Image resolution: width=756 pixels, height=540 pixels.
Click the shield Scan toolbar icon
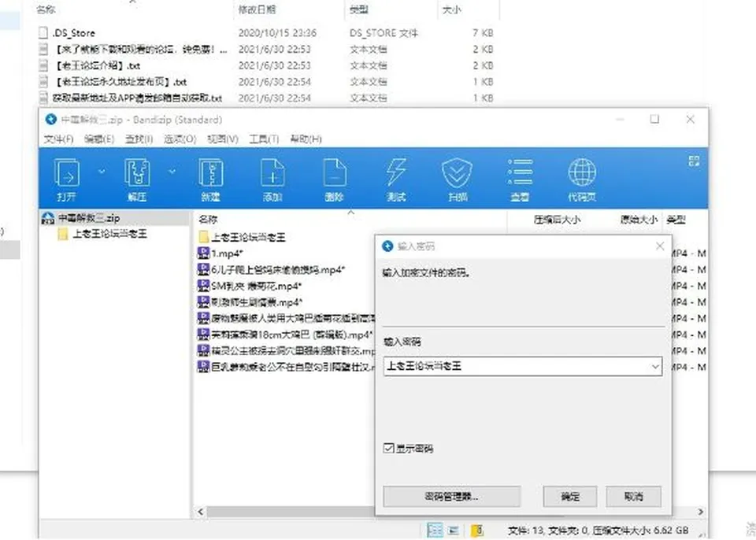coord(457,173)
